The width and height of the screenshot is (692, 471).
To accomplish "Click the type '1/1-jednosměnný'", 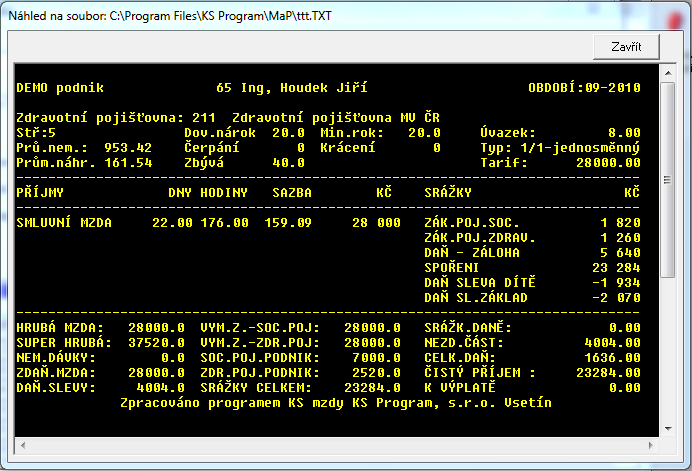I will click(x=580, y=148).
